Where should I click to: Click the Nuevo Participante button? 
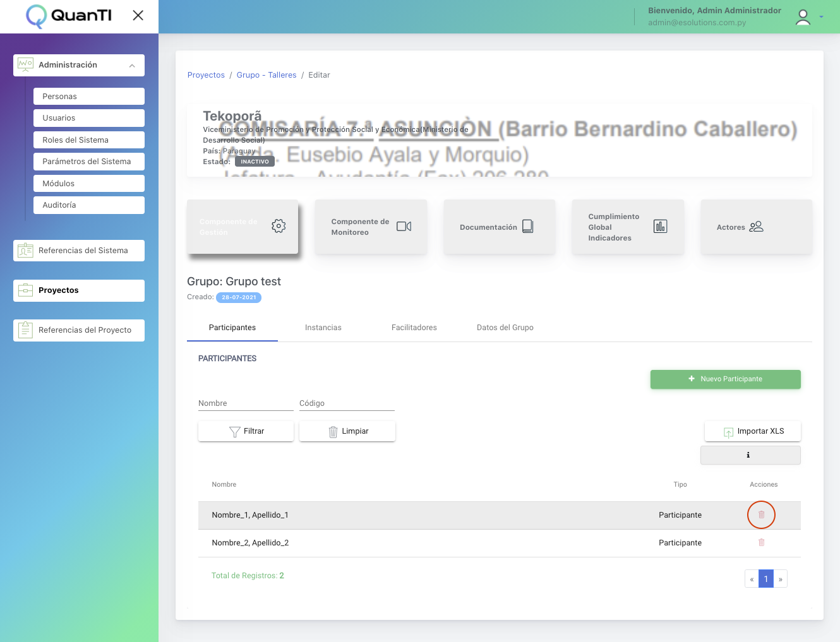(726, 379)
